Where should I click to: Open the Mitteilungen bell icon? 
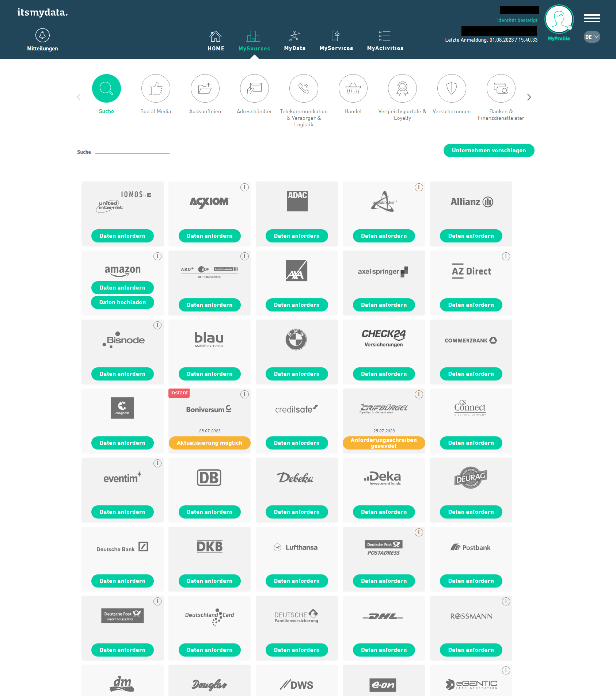tap(42, 35)
